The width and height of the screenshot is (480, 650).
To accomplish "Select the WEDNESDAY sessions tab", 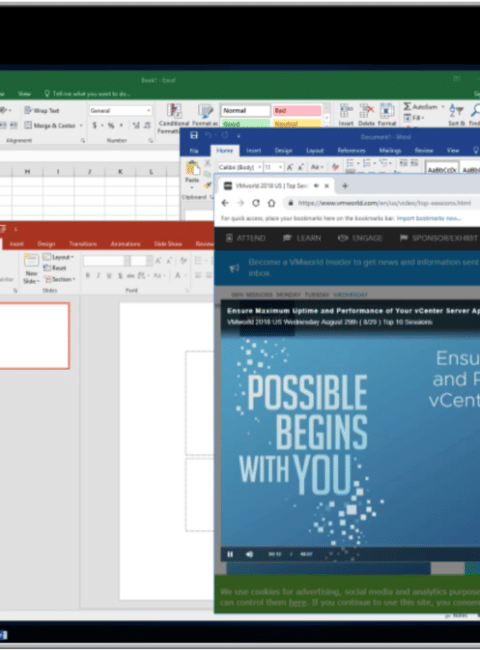I will click(350, 295).
